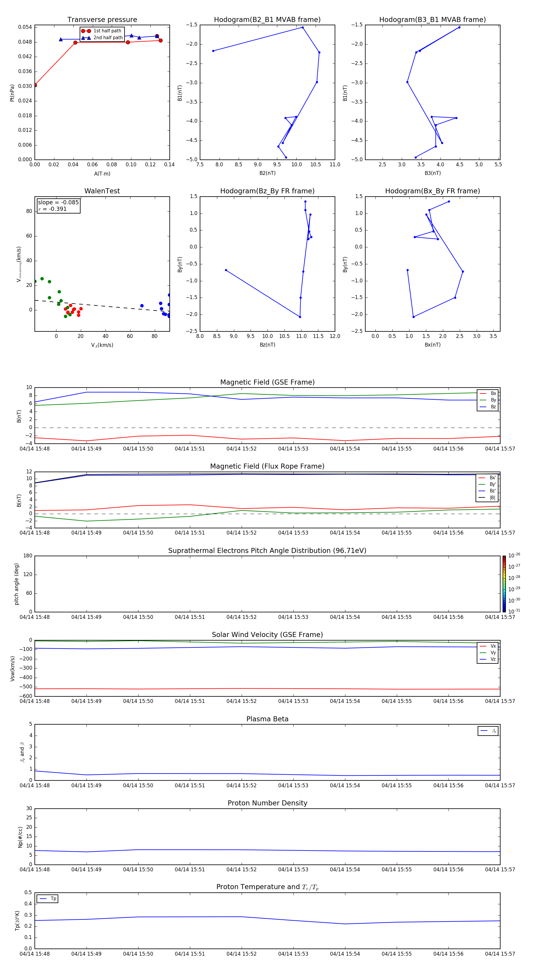Click the red Bx line in GSE field plot
535x980 pixels.
click(x=267, y=439)
